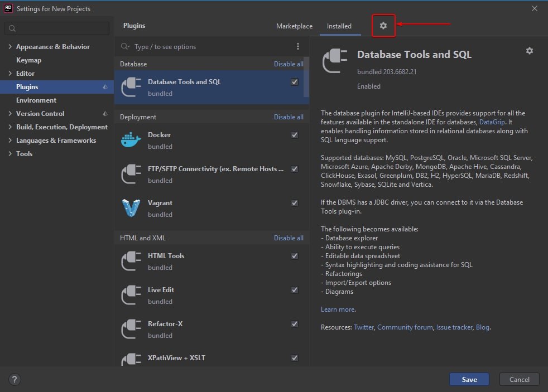Expand Languages & Frameworks node
The height and width of the screenshot is (392, 548).
coord(10,141)
